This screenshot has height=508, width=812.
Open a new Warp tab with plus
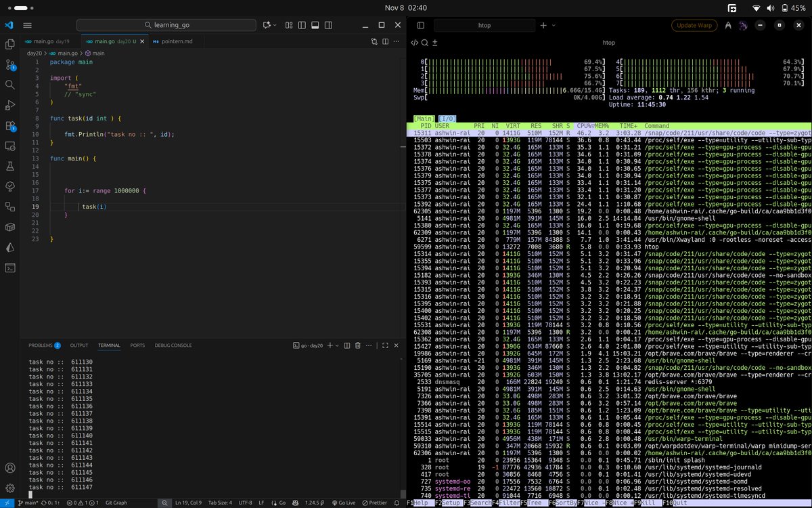[x=543, y=26]
